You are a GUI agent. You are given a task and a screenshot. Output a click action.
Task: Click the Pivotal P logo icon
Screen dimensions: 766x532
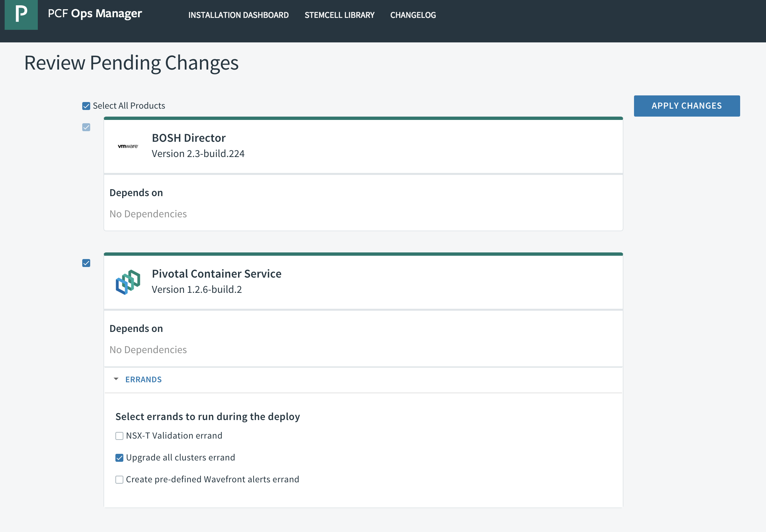pos(21,14)
